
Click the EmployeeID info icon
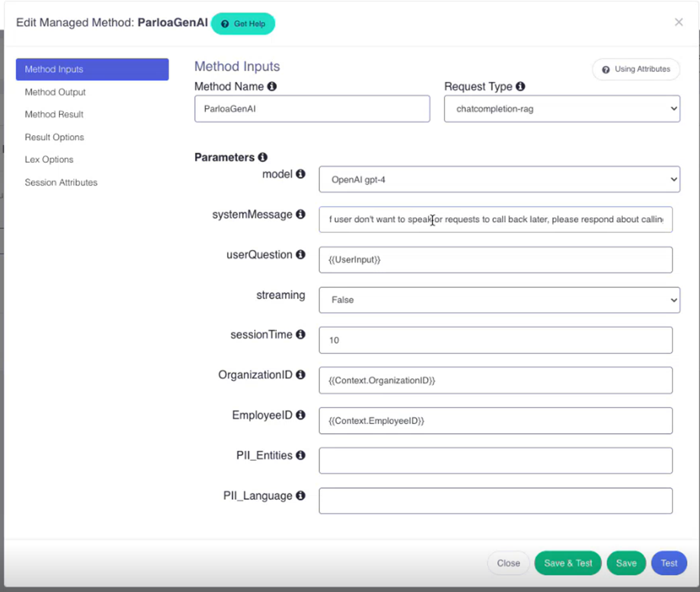point(301,415)
